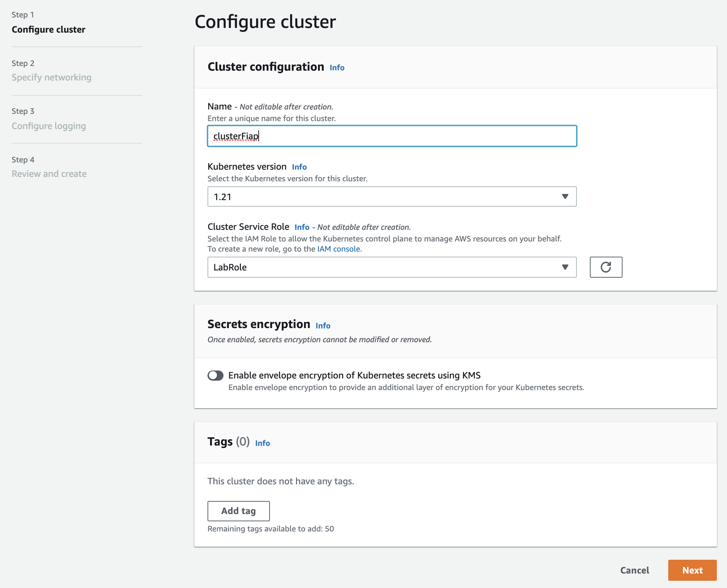The width and height of the screenshot is (727, 588).
Task: Open Info link next to Cluster configuration
Action: point(337,67)
